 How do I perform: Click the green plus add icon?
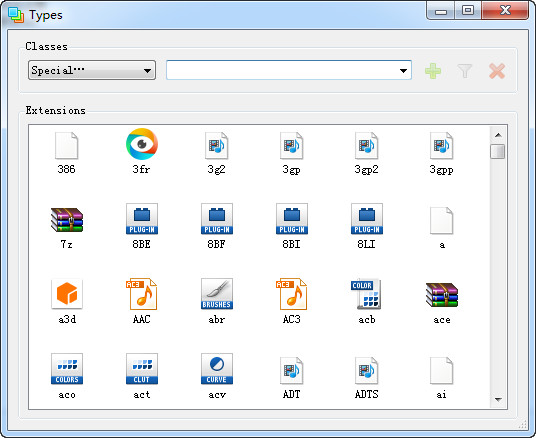[x=433, y=71]
